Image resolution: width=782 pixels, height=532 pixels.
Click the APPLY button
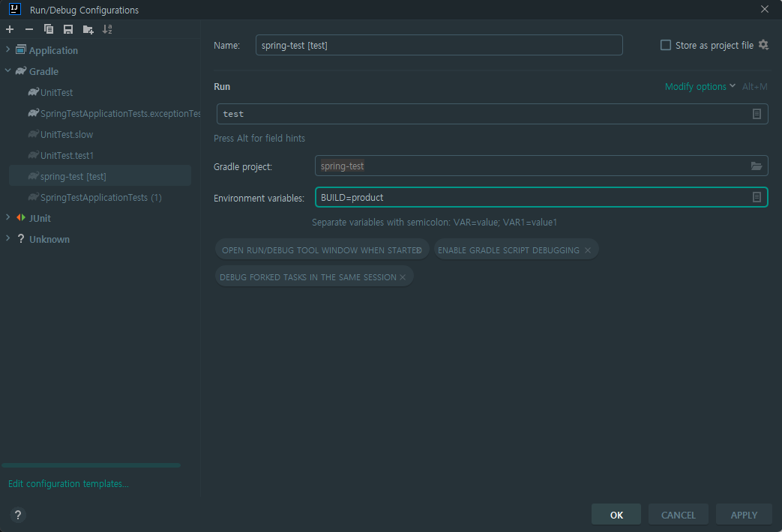744,515
